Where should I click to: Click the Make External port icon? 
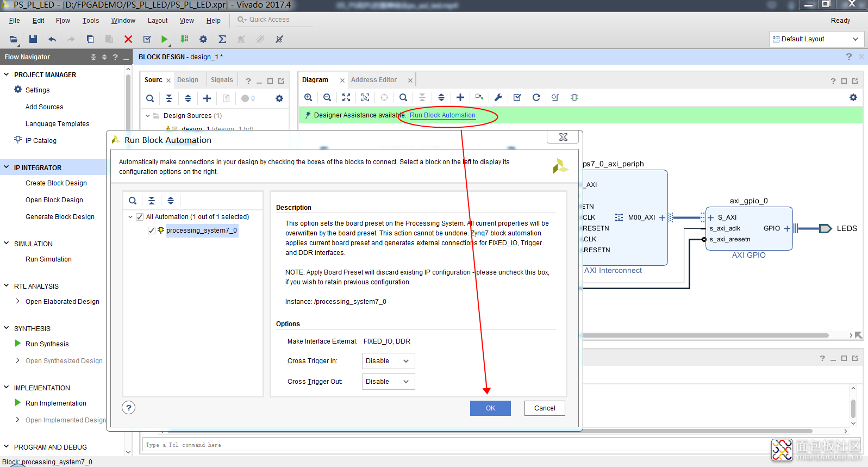point(479,97)
